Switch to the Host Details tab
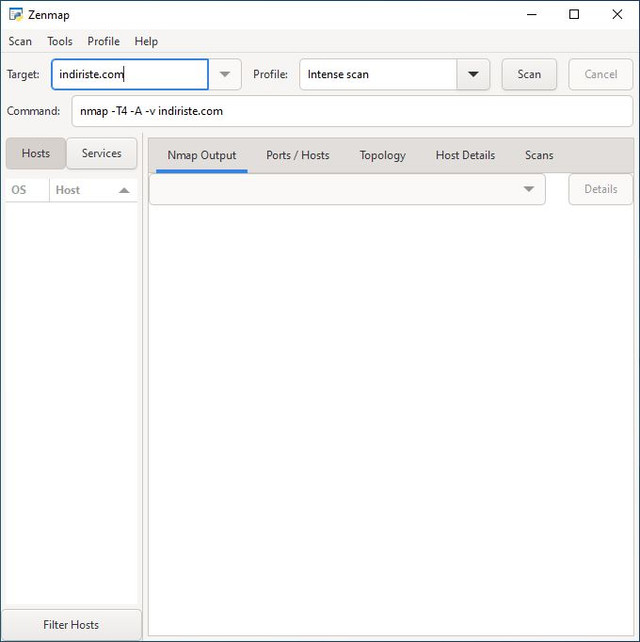The image size is (640, 642). pos(465,156)
